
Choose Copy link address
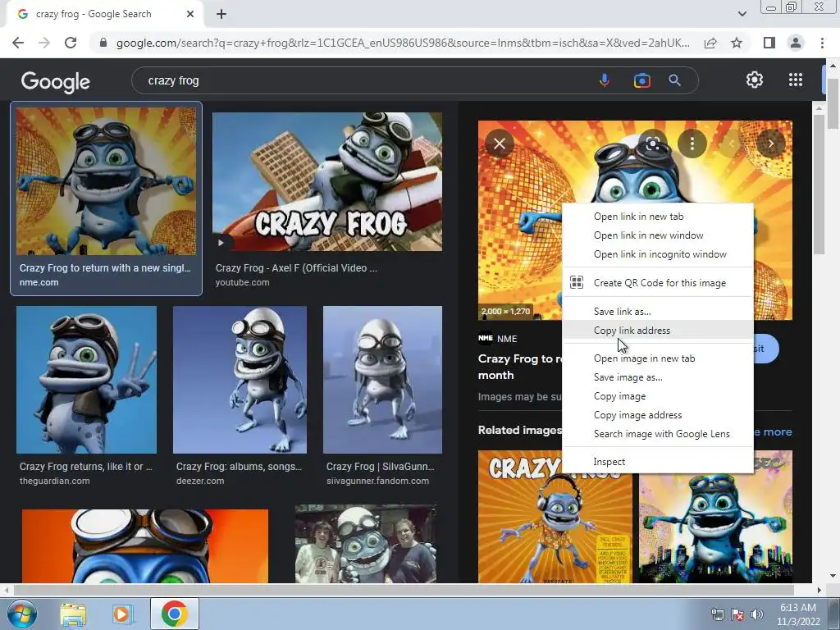click(x=658, y=330)
